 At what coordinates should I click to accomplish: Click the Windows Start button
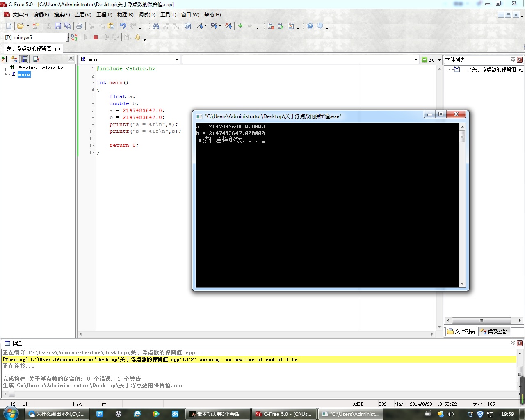[x=11, y=413]
